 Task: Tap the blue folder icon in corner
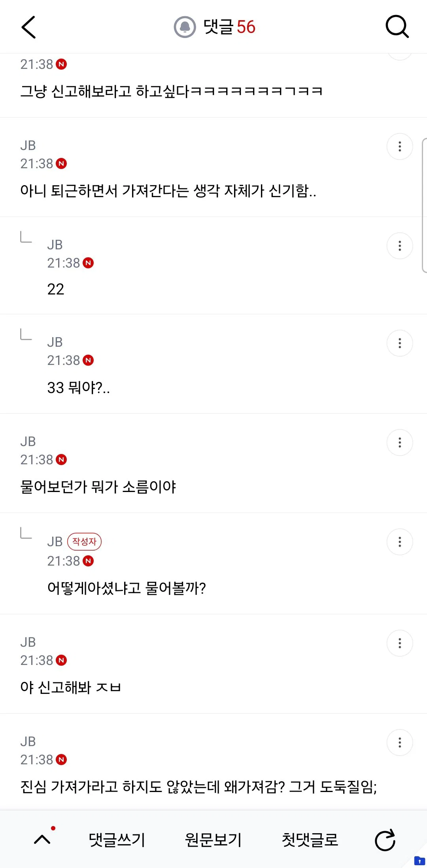tap(419, 860)
